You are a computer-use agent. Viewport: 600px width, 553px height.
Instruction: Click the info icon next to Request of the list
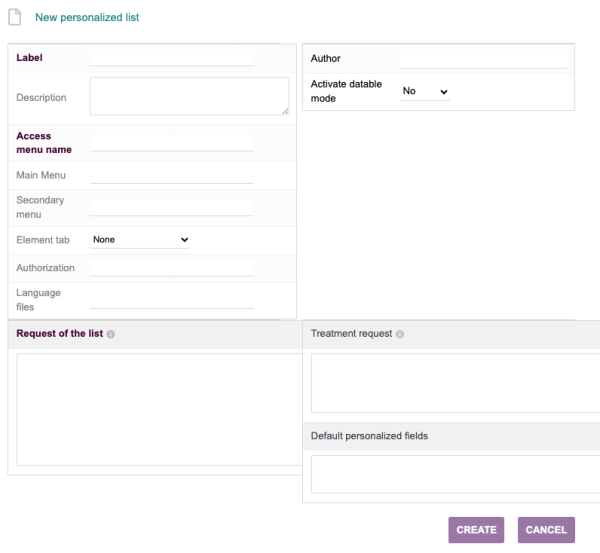click(x=111, y=334)
